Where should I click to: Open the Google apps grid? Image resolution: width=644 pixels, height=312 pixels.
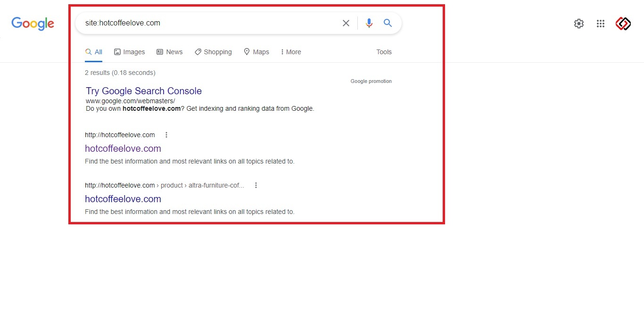coord(601,24)
